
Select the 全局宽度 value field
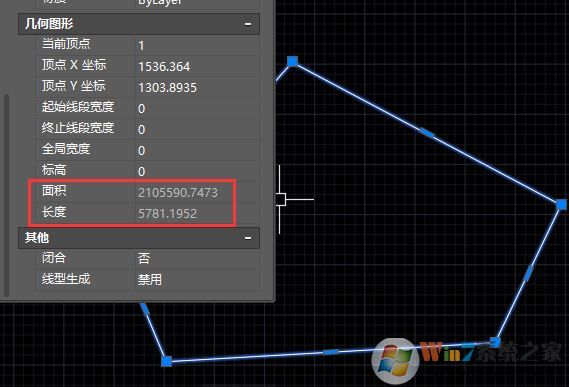(x=197, y=150)
